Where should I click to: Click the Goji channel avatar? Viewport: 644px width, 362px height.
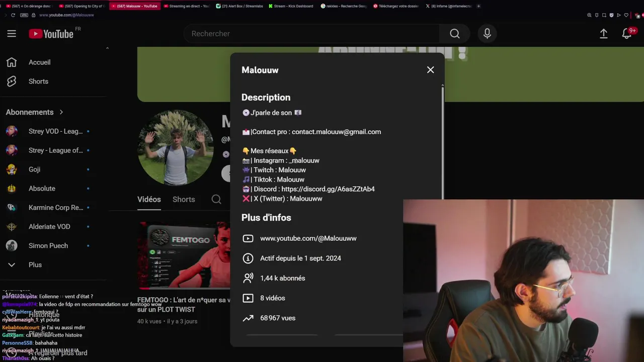coord(12,169)
